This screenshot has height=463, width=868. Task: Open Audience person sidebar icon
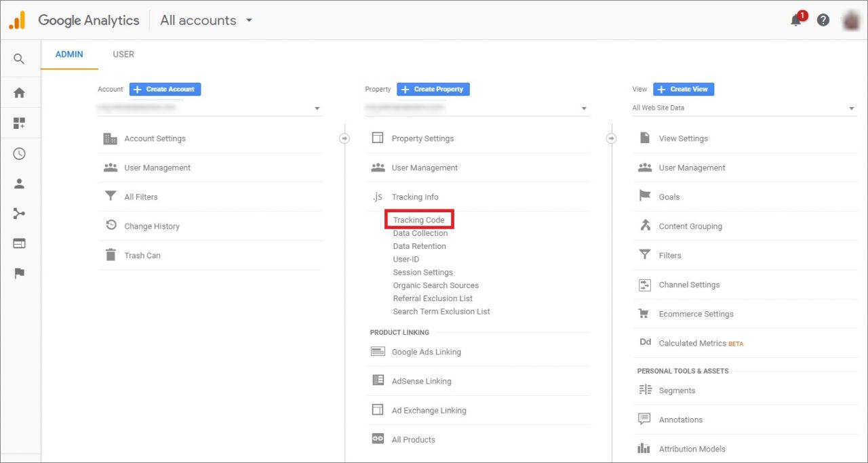tap(19, 184)
